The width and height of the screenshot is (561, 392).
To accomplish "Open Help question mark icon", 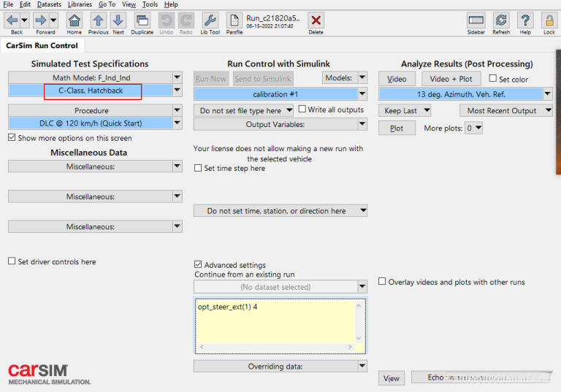I will click(x=525, y=20).
